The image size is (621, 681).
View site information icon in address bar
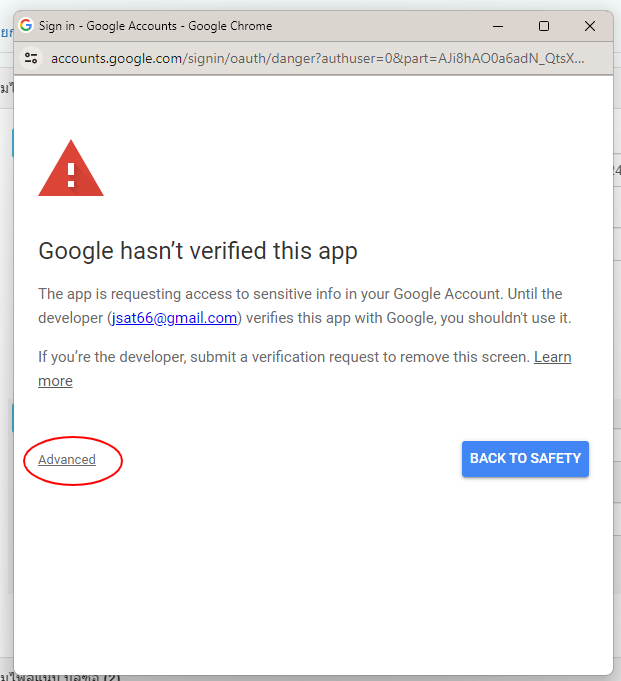pos(31,58)
